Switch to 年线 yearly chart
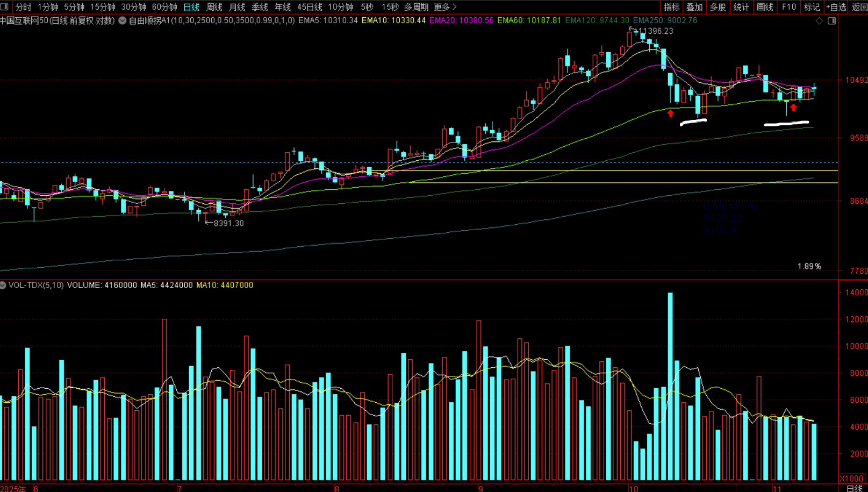868x492 pixels. pos(283,7)
